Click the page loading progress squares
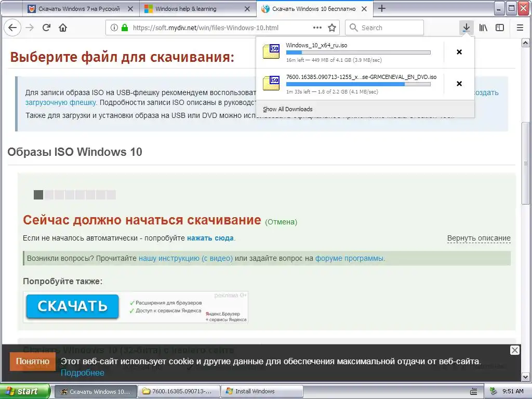 (x=75, y=195)
